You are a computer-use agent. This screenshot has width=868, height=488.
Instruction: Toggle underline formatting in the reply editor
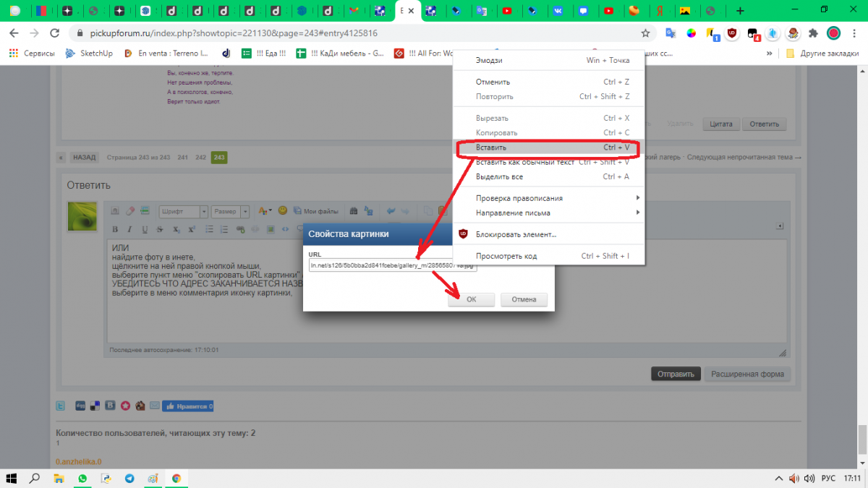point(145,230)
